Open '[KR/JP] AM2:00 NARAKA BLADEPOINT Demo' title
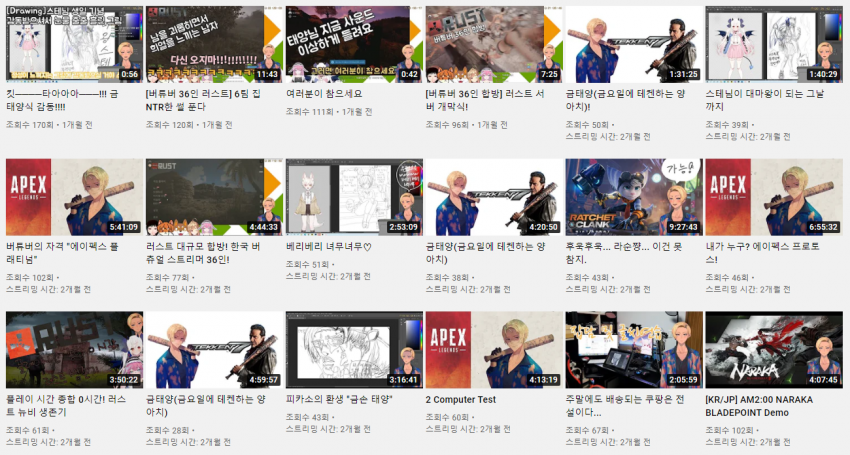 pos(759,406)
